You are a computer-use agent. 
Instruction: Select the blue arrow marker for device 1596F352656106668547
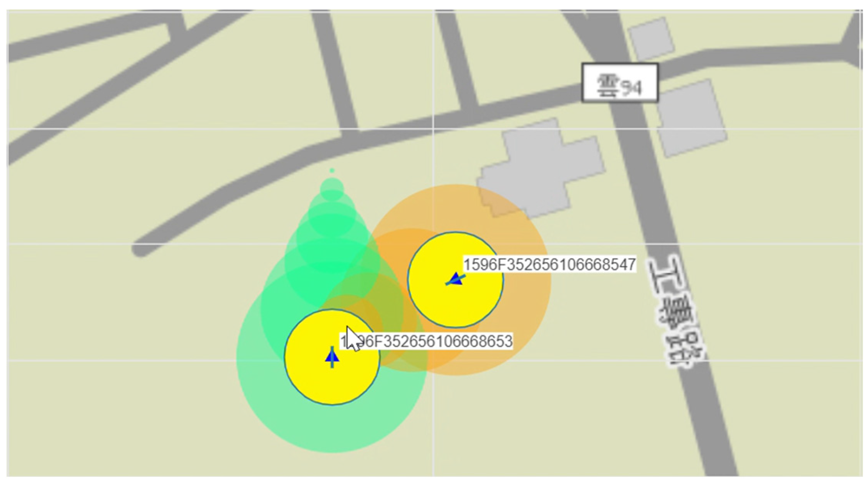455,279
